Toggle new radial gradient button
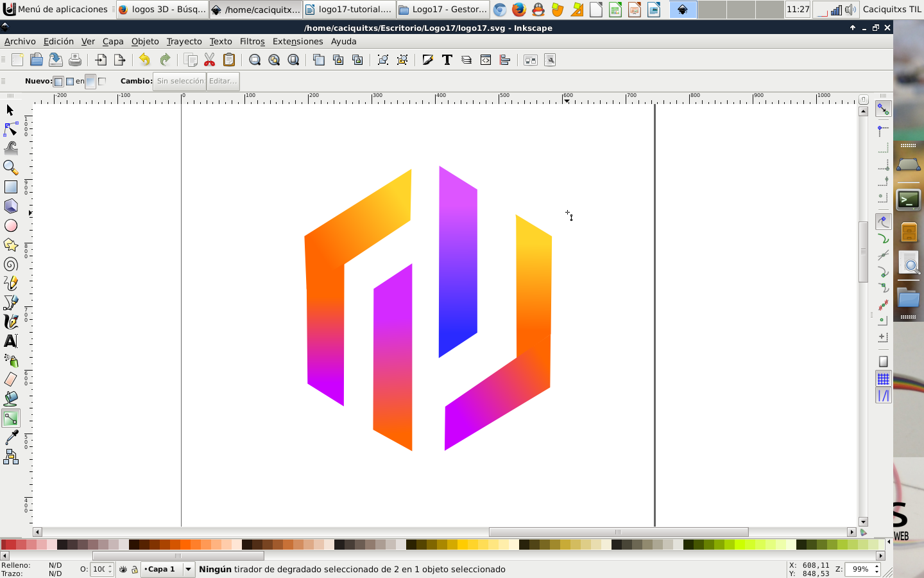 (70, 82)
